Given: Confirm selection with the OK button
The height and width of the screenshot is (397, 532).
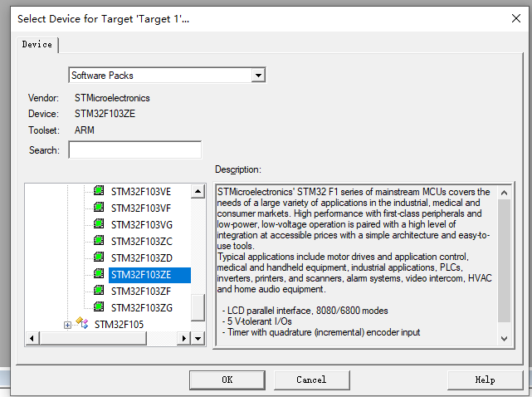Looking at the screenshot, I should point(227,380).
